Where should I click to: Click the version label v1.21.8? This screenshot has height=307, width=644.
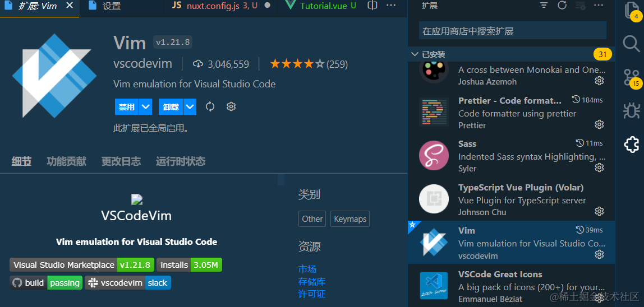173,42
